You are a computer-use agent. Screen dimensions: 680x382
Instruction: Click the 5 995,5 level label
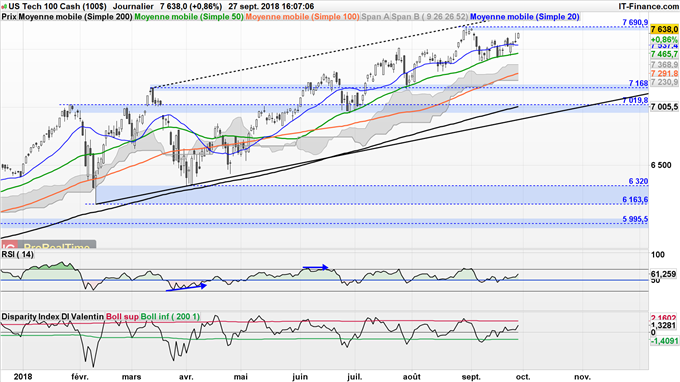pos(635,219)
